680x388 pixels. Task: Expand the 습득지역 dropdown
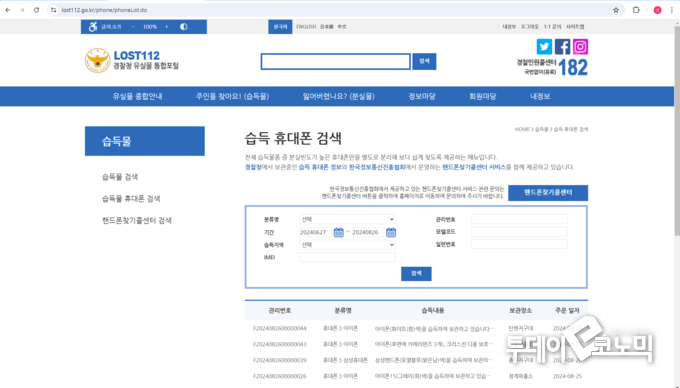[x=347, y=245]
